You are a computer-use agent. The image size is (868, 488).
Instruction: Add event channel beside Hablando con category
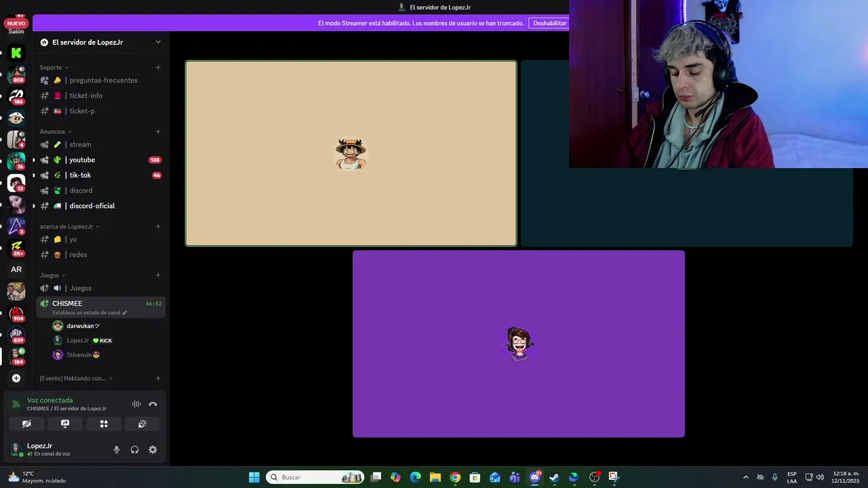pyautogui.click(x=158, y=378)
